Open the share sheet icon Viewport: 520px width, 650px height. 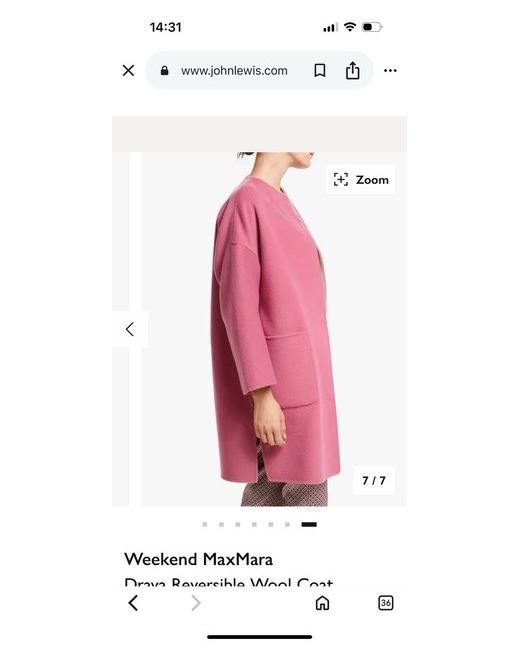point(352,70)
